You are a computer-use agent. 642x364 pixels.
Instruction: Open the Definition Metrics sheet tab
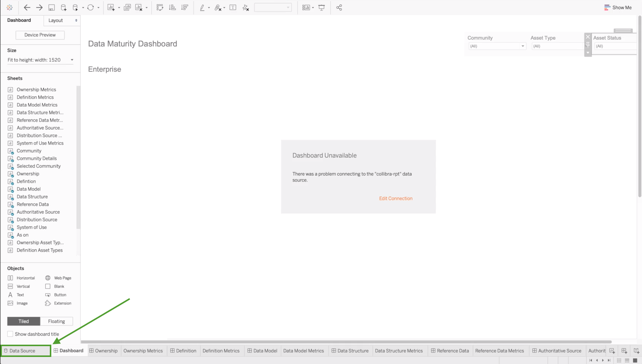coord(221,351)
